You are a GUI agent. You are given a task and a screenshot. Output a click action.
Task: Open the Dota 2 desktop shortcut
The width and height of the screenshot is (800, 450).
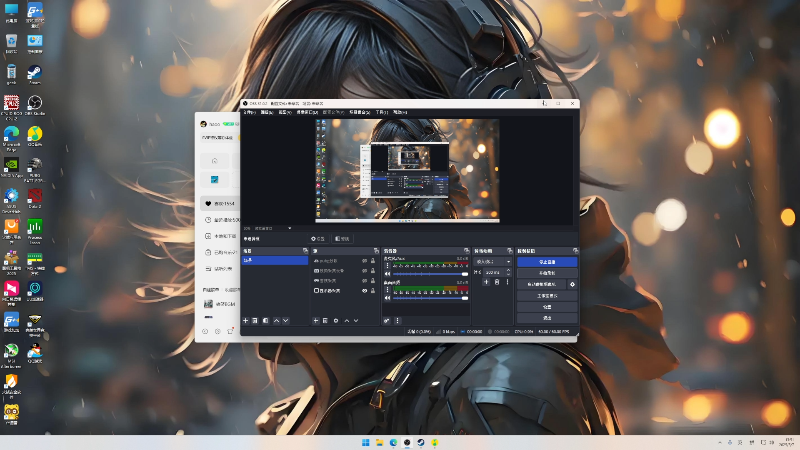[35, 198]
